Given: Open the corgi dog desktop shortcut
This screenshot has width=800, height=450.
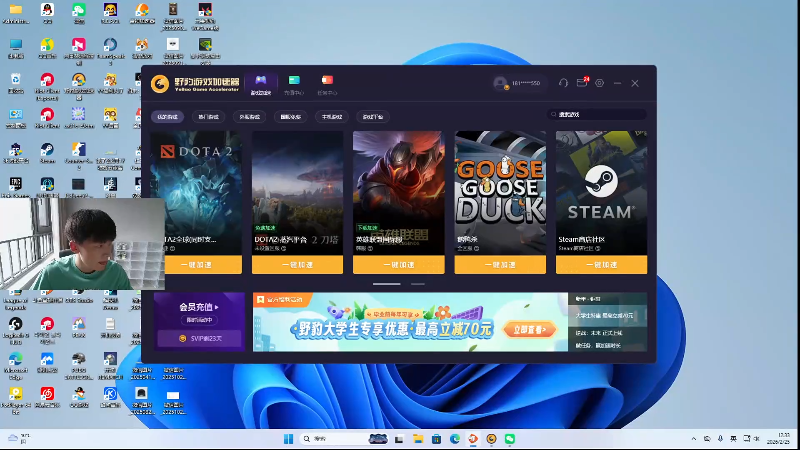Looking at the screenshot, I should click(x=142, y=48).
